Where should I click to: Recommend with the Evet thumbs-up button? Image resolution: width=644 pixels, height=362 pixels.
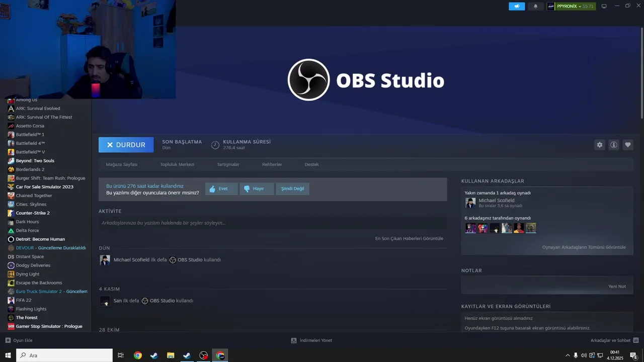click(x=221, y=189)
